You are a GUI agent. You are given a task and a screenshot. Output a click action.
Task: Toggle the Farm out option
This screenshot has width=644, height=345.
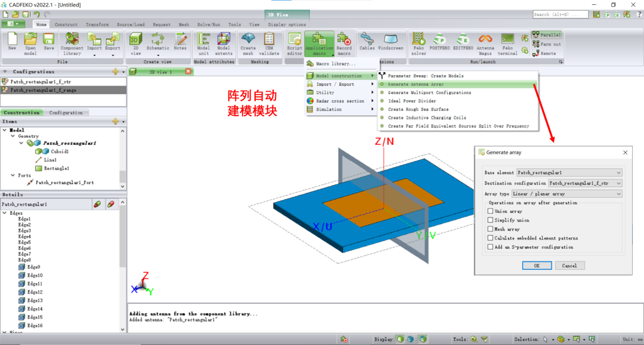[547, 44]
